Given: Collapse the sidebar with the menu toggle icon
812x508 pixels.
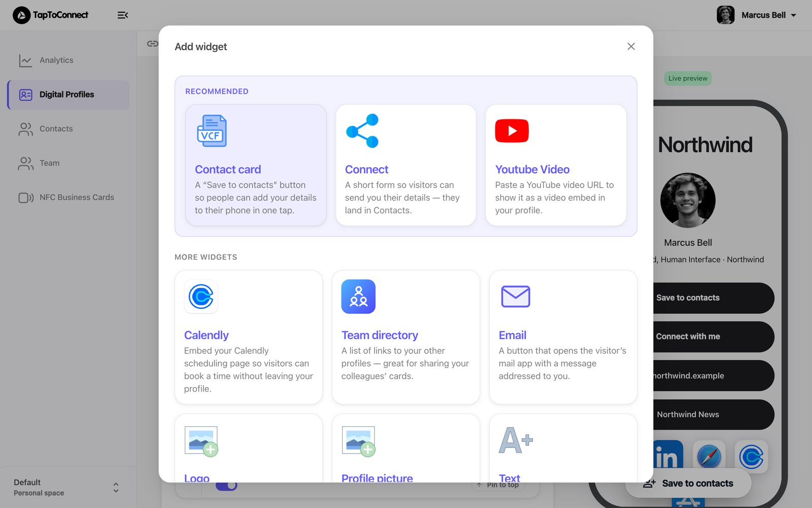Looking at the screenshot, I should coord(123,15).
